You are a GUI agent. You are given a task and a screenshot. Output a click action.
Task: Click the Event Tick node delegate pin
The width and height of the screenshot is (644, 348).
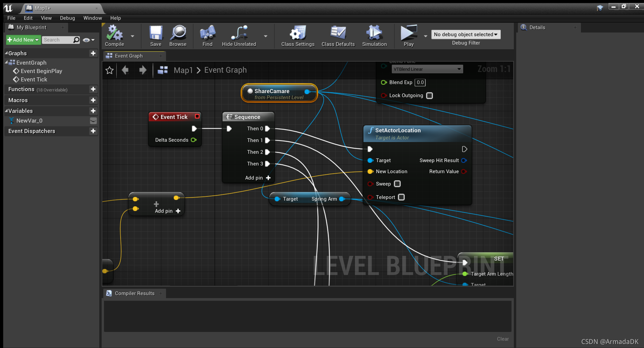[x=197, y=116]
